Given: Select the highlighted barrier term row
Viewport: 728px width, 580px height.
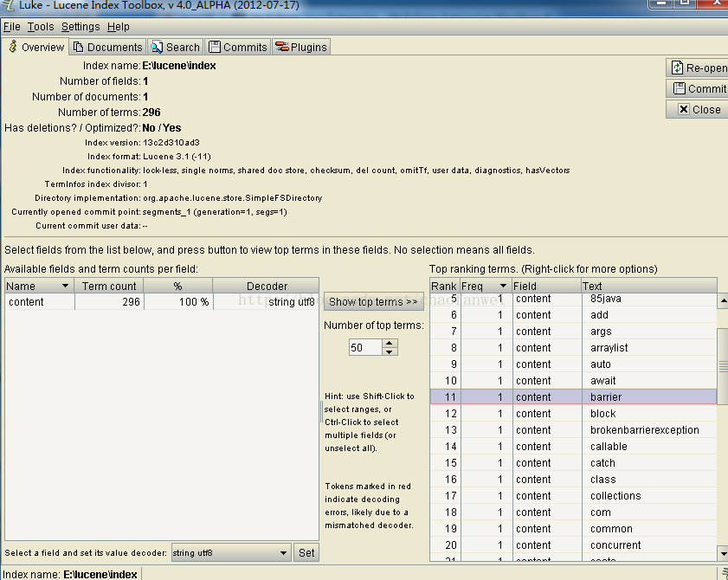Looking at the screenshot, I should (x=573, y=397).
